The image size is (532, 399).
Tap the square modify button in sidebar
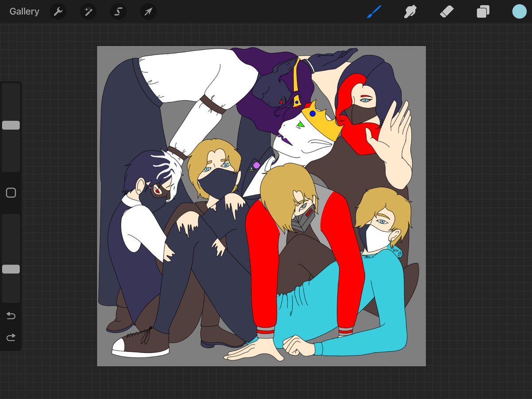click(x=11, y=193)
